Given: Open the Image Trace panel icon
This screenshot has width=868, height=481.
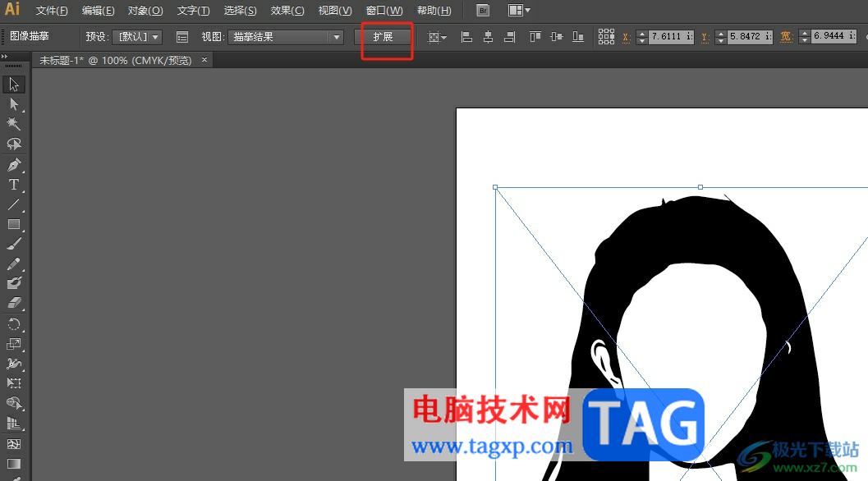Looking at the screenshot, I should coord(182,37).
